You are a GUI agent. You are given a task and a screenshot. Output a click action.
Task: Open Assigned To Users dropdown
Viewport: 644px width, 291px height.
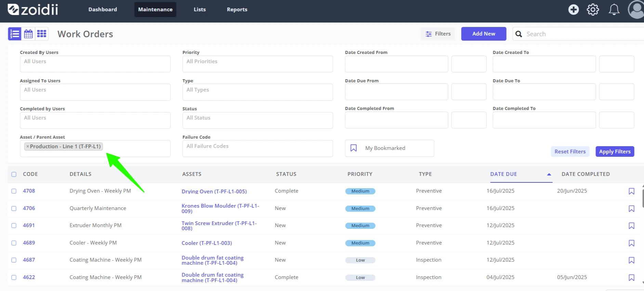[95, 92]
